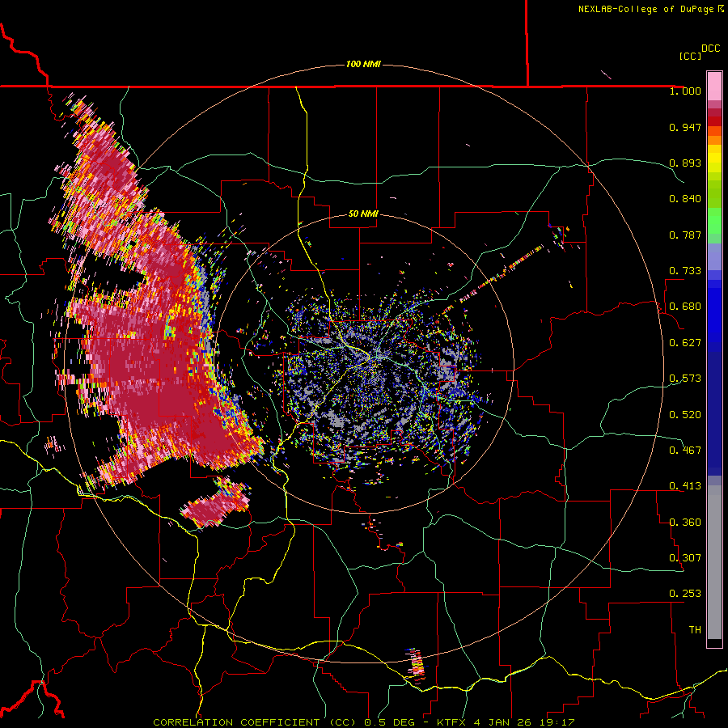The height and width of the screenshot is (728, 728).
Task: Click the 0.307 scale value
Action: coord(685,558)
